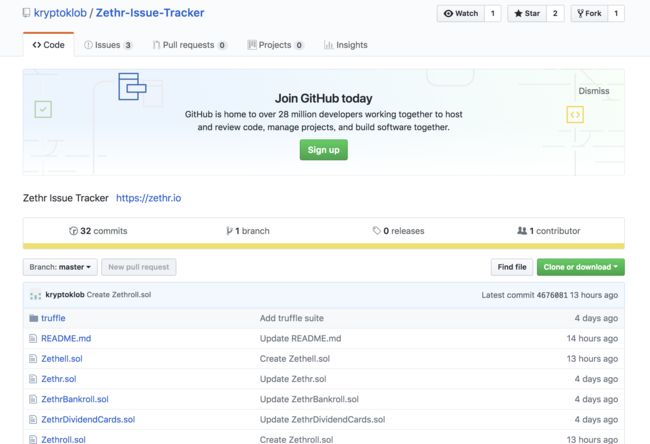650x444 pixels.
Task: Click the fork icon in the Fork button
Action: coord(580,13)
